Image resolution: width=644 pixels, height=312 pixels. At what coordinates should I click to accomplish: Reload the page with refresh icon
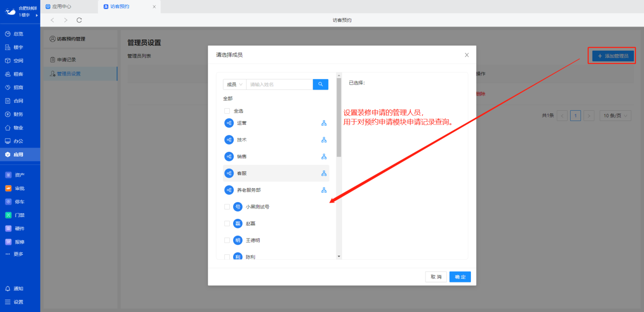point(79,20)
